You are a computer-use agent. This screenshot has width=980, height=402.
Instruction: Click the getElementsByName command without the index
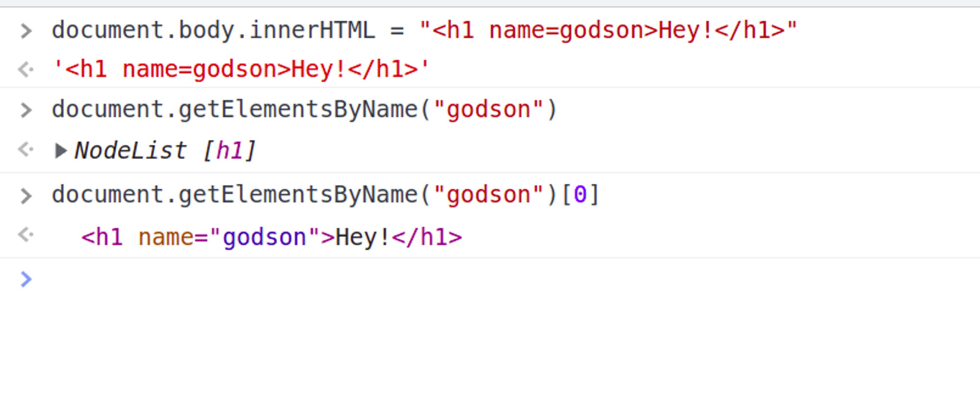(x=304, y=110)
